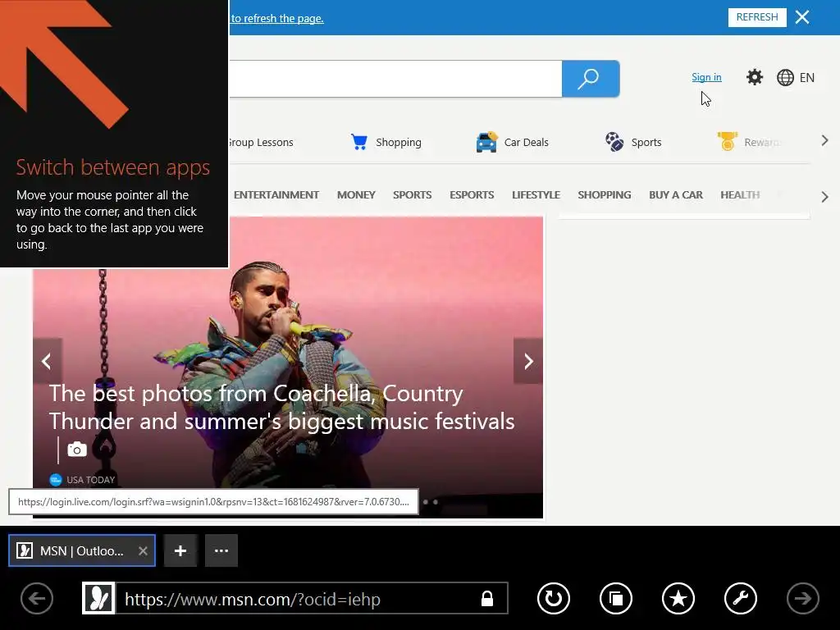Open a new tab with plus button
The width and height of the screenshot is (840, 630).
180,550
